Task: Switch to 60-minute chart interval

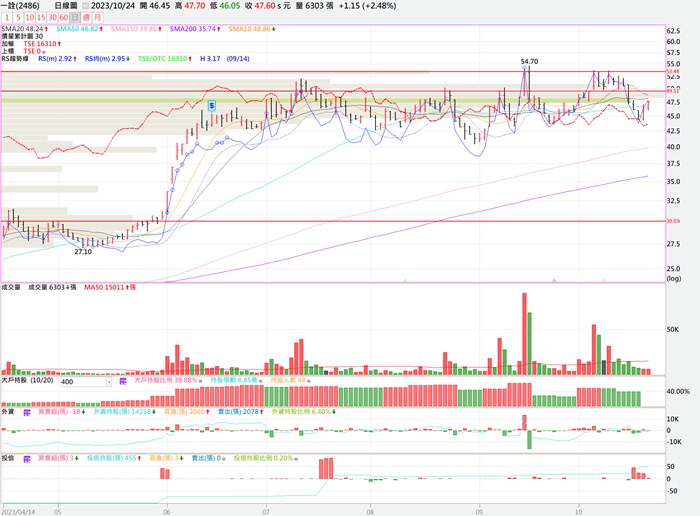Action: click(67, 18)
